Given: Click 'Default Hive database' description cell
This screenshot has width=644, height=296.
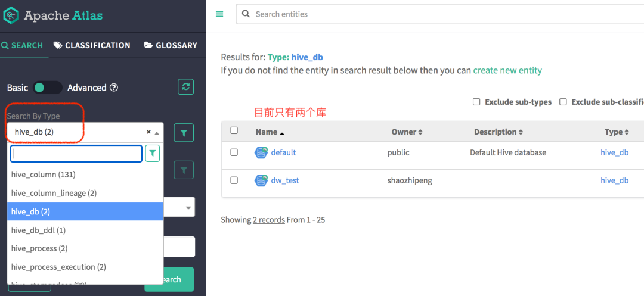Looking at the screenshot, I should (x=508, y=152).
